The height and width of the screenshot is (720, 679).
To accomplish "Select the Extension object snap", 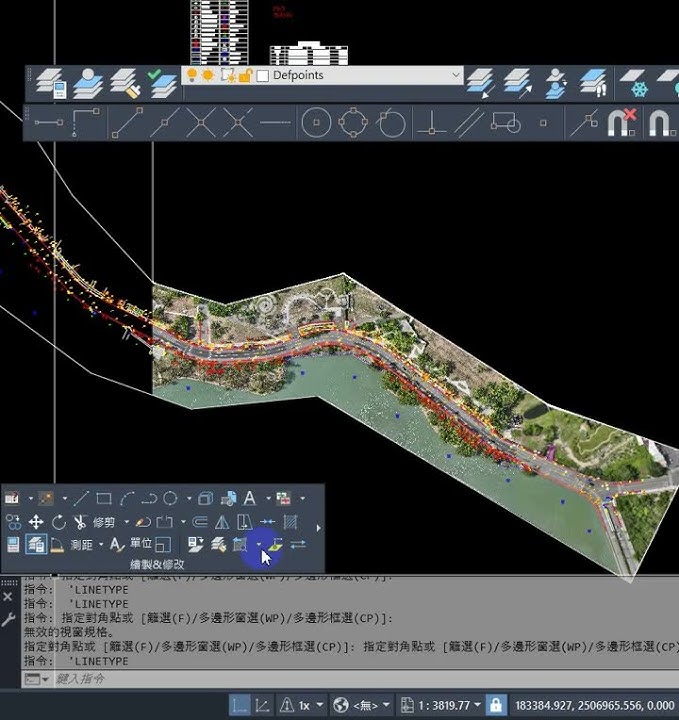I will point(275,123).
